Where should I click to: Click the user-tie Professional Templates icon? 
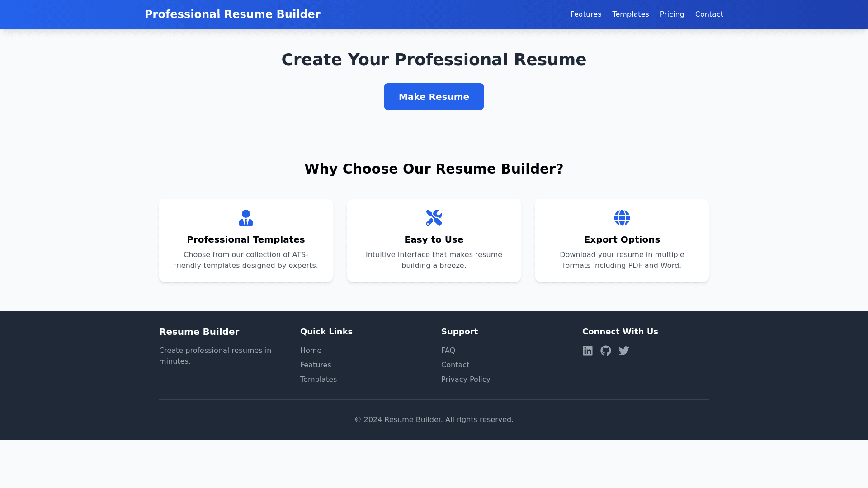pyautogui.click(x=245, y=218)
